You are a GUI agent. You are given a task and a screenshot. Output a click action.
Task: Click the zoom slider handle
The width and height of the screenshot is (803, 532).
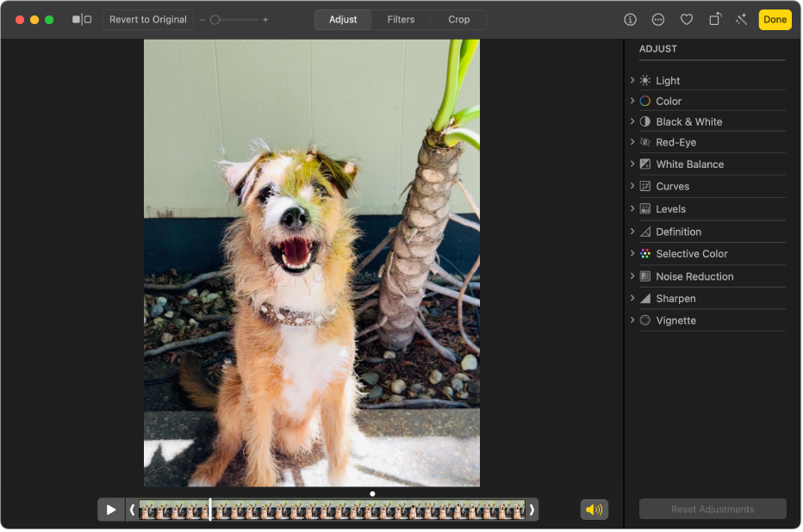[x=215, y=20]
